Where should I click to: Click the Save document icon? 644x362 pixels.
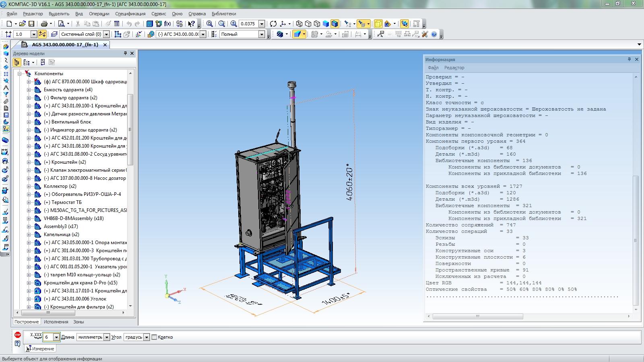[31, 24]
